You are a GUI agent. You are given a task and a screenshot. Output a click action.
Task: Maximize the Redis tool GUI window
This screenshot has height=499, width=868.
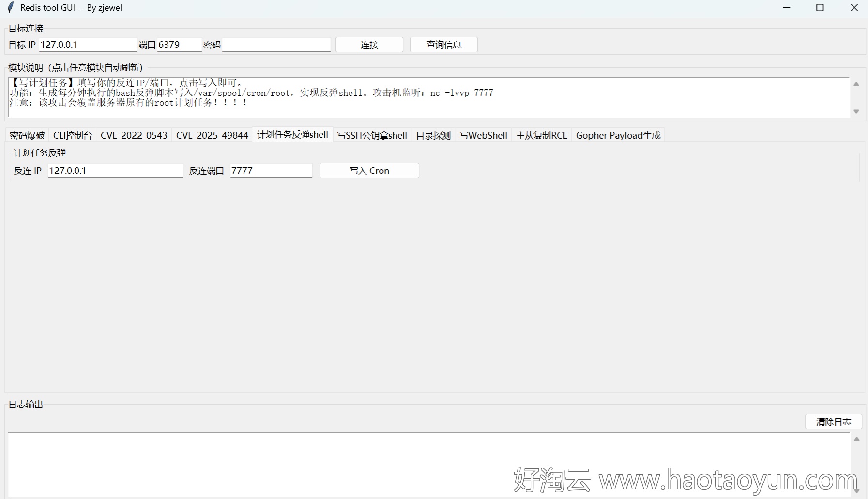pyautogui.click(x=820, y=8)
